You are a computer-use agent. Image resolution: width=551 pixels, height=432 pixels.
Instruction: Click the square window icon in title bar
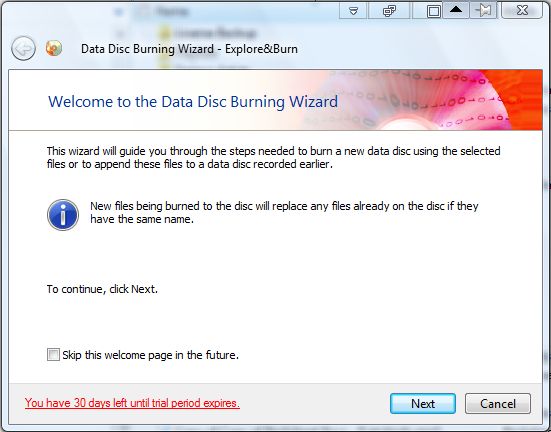point(434,11)
